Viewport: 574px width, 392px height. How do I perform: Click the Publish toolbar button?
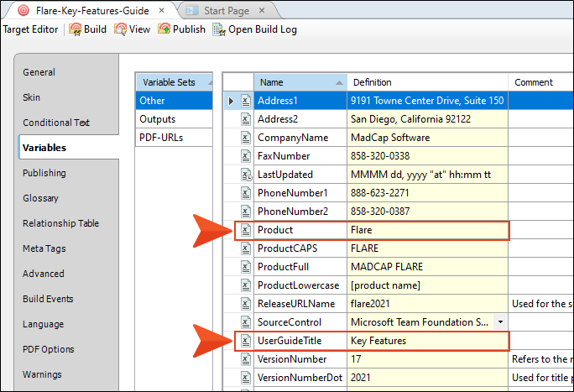click(181, 29)
